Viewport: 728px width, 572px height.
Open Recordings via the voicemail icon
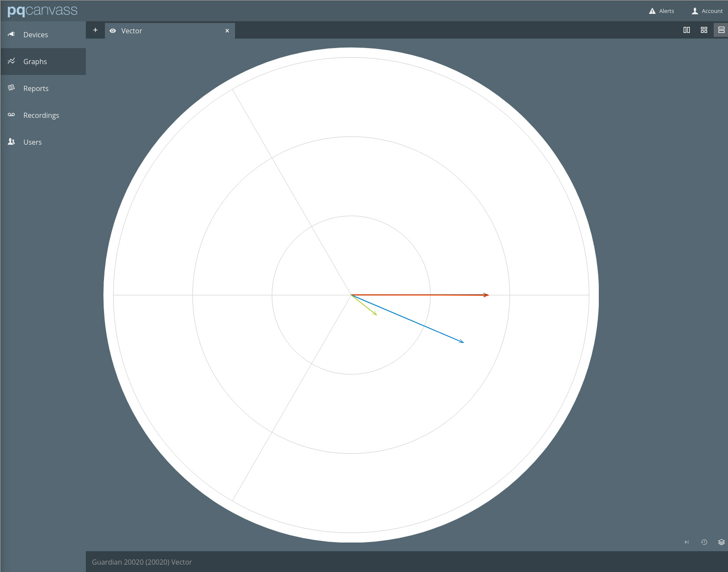tap(11, 115)
